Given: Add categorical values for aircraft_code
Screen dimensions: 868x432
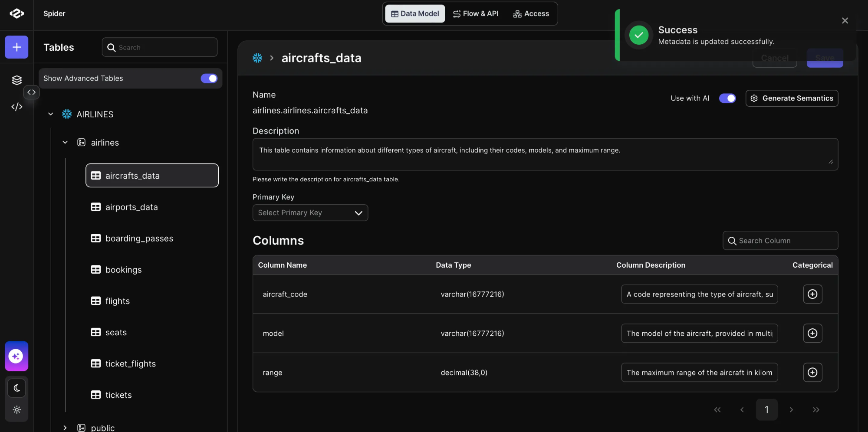Looking at the screenshot, I should coord(812,294).
